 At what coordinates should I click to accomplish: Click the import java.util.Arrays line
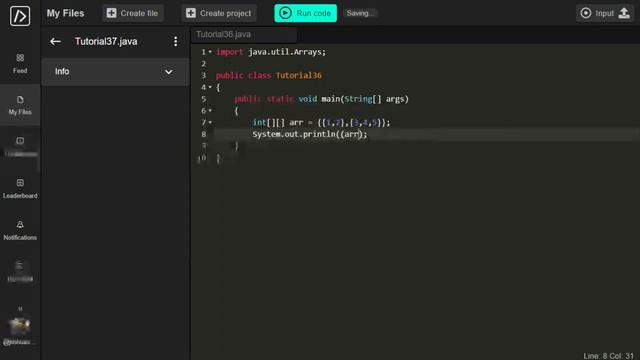[x=271, y=52]
